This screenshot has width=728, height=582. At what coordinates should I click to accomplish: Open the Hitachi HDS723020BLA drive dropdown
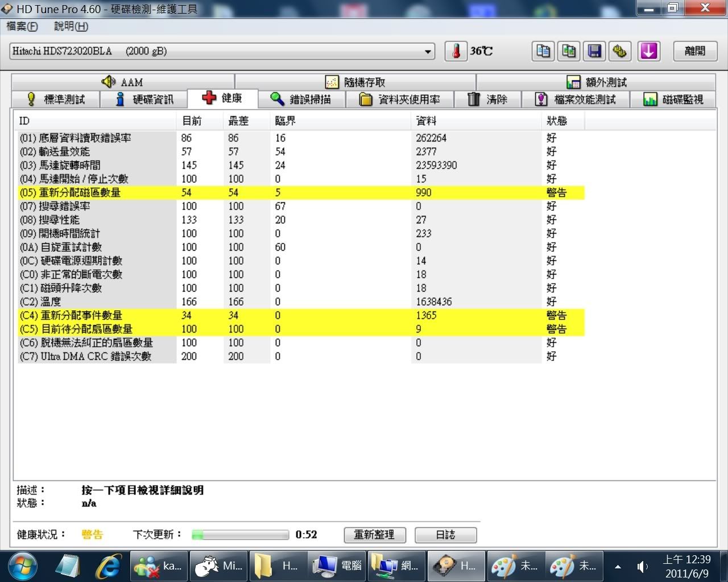[222, 51]
